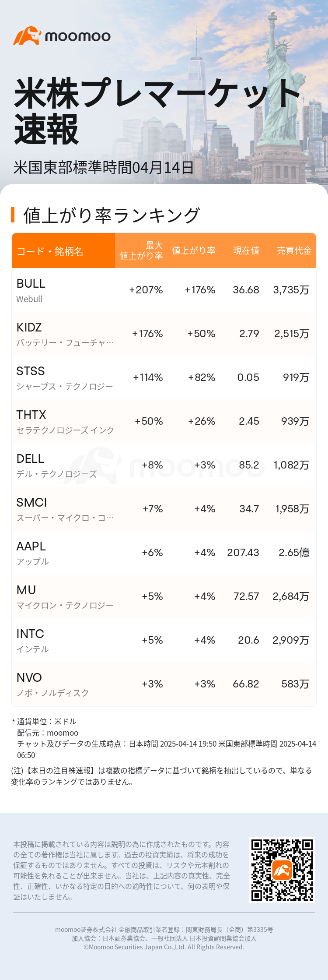The width and height of the screenshot is (328, 980).
Task: Click the QR code image
Action: coord(282,870)
